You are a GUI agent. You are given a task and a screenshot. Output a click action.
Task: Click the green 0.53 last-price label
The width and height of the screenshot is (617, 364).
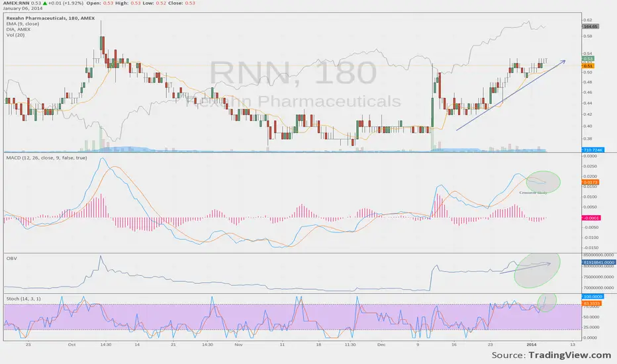[x=588, y=59]
